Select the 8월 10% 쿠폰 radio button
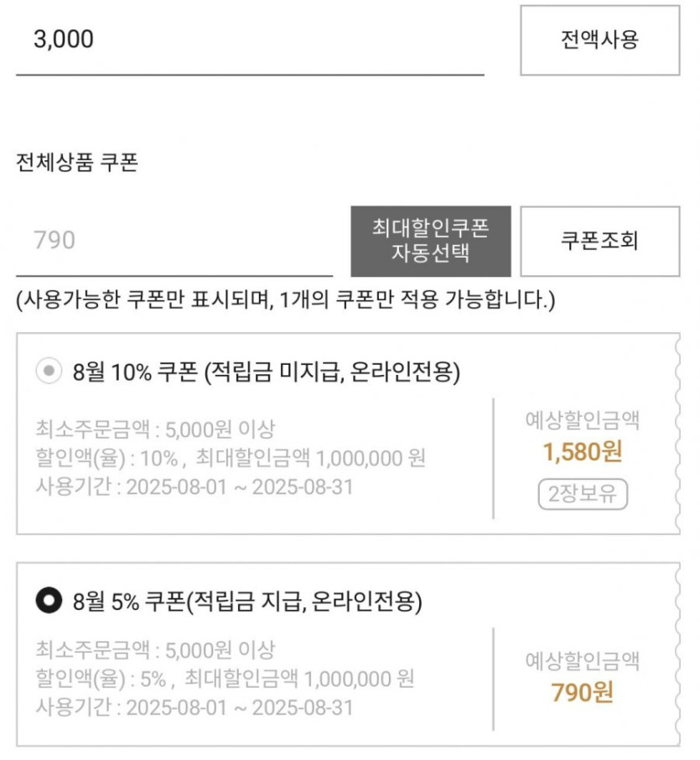The height and width of the screenshot is (760, 700). 49,372
